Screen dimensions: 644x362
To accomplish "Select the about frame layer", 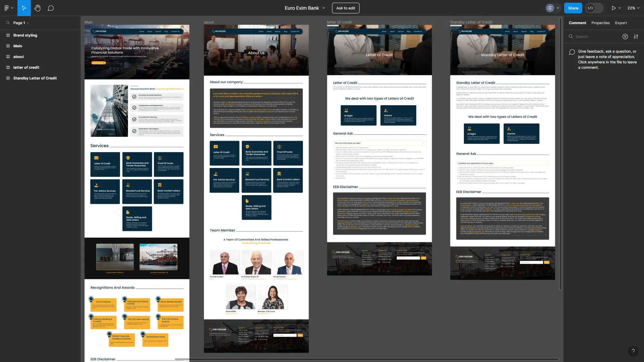I will 18,57.
